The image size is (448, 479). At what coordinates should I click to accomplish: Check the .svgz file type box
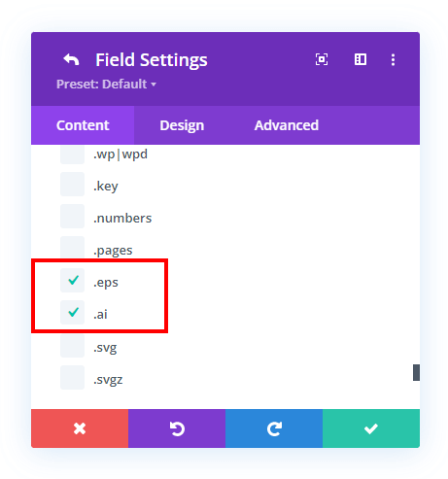(x=73, y=378)
